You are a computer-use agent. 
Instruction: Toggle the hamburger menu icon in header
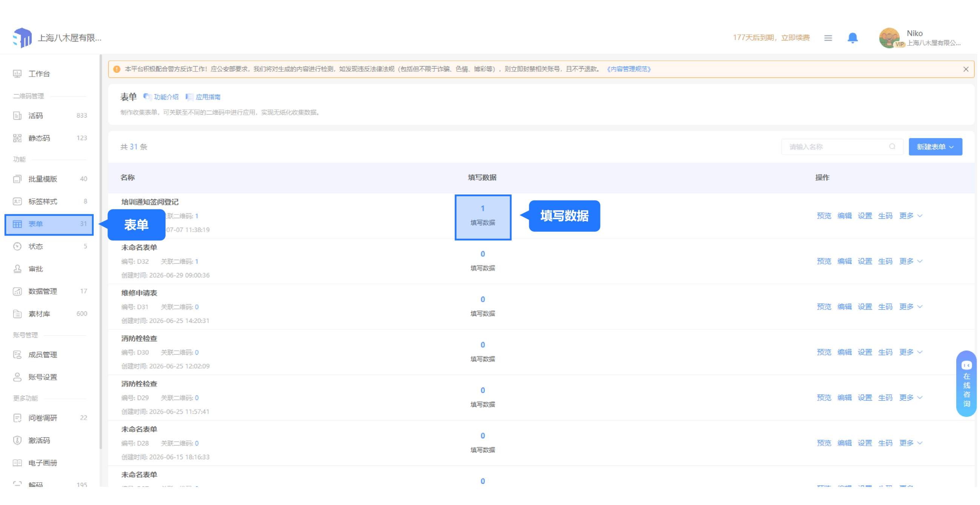point(828,38)
